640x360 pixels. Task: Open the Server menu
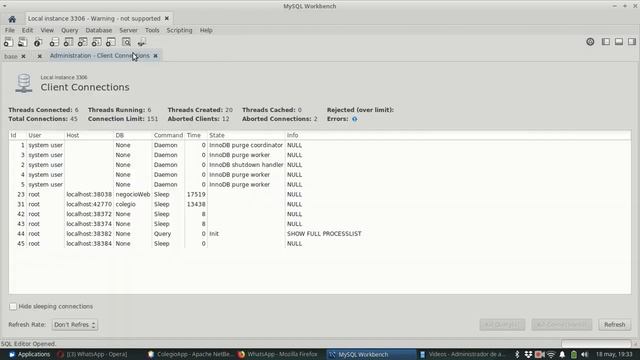pos(128,30)
